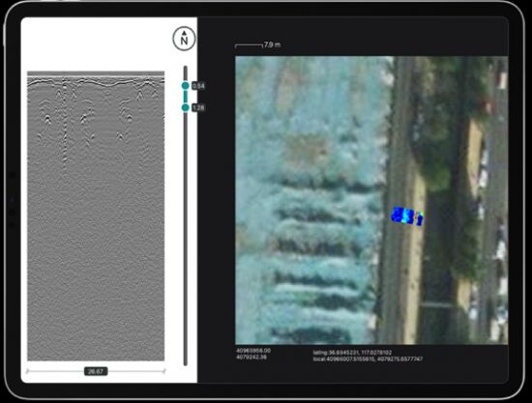Image resolution: width=532 pixels, height=403 pixels.
Task: Click the 26.67 distance label
Action: pos(96,371)
